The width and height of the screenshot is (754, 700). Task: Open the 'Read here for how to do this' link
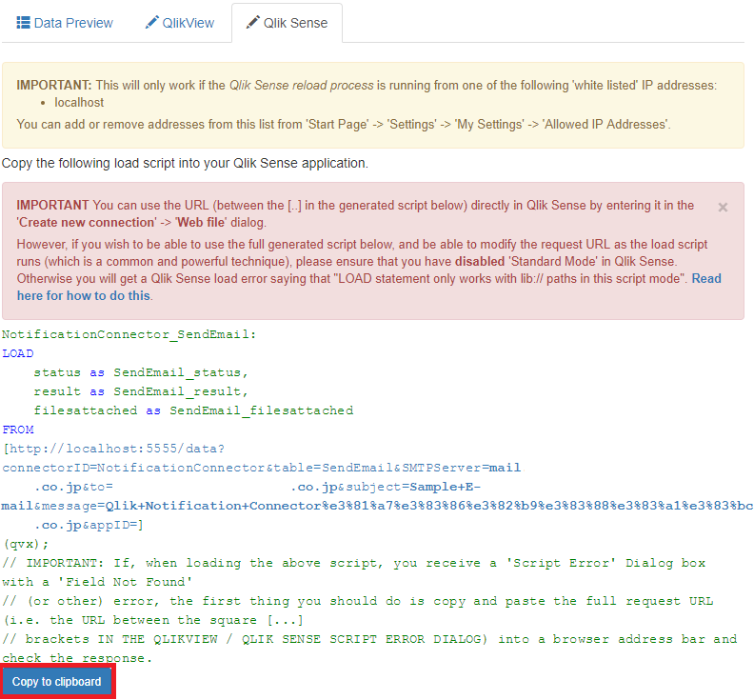click(368, 288)
